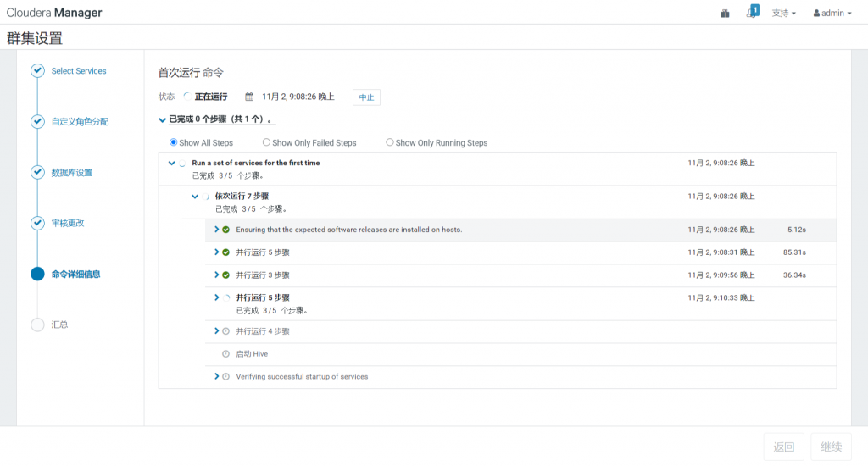Click the 5.12s duration value

click(797, 230)
